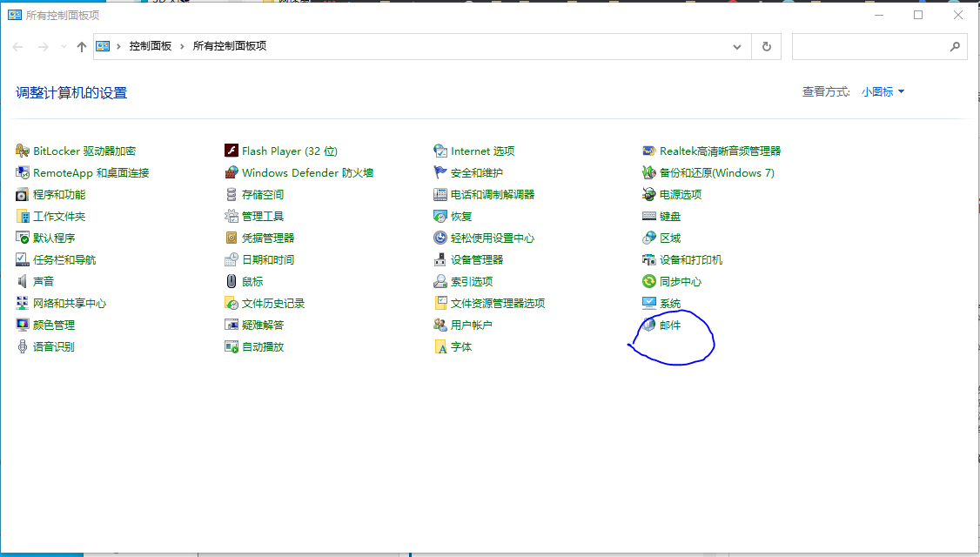Screen dimensions: 980x557
Task: Open the 程序和功能 link
Action: [x=59, y=194]
